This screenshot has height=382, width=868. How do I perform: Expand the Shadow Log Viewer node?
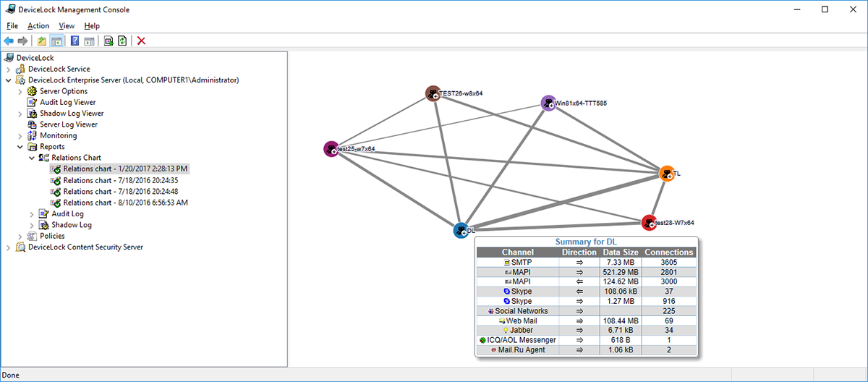pyautogui.click(x=20, y=114)
